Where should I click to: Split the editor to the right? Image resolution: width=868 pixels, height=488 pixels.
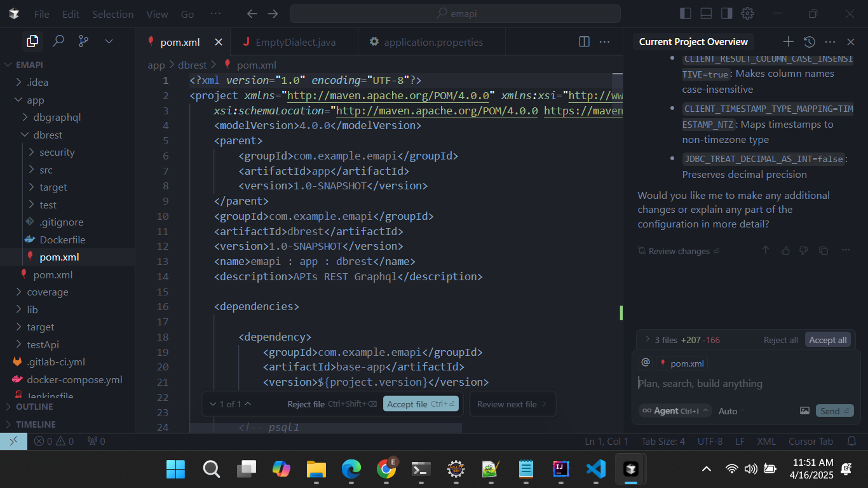pyautogui.click(x=584, y=42)
